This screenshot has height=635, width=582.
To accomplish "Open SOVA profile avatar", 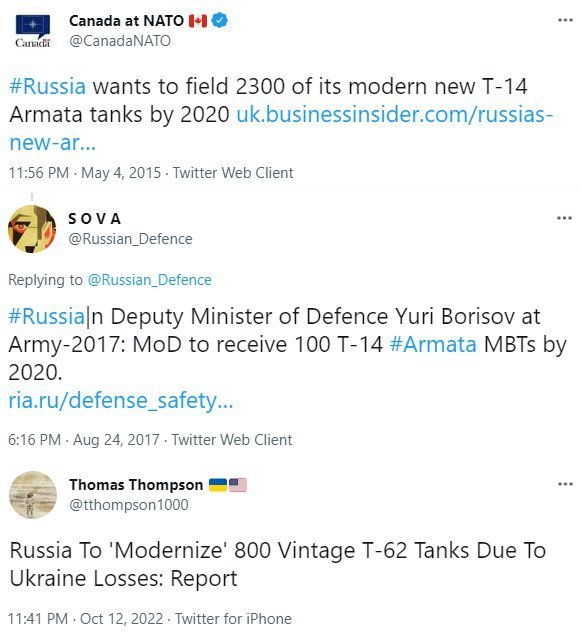I will [32, 229].
